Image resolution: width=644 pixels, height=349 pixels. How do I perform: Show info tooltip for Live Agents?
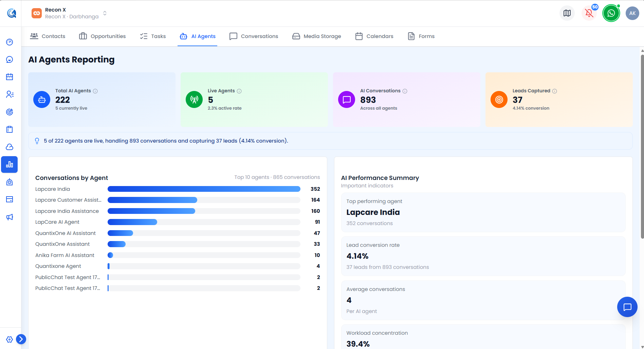pos(239,91)
